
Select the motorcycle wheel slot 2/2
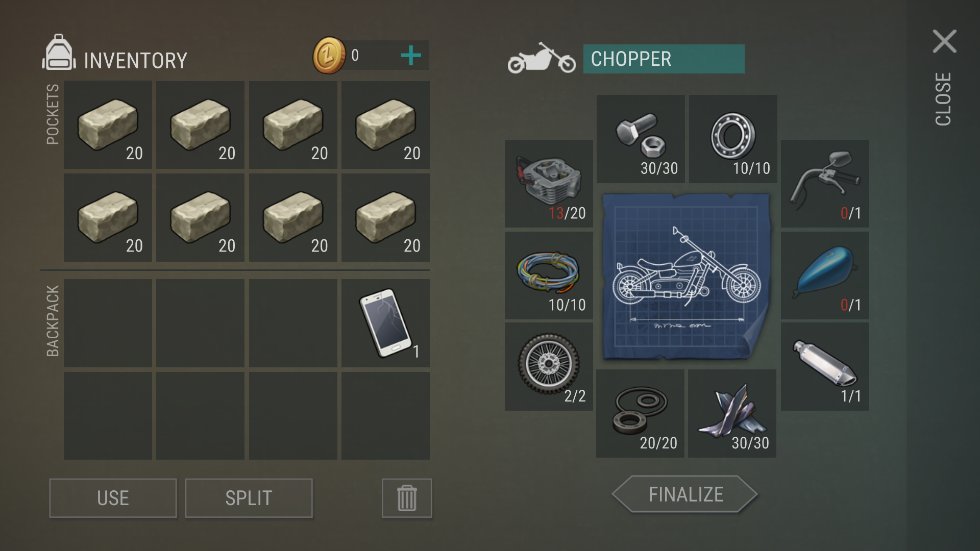pyautogui.click(x=549, y=366)
